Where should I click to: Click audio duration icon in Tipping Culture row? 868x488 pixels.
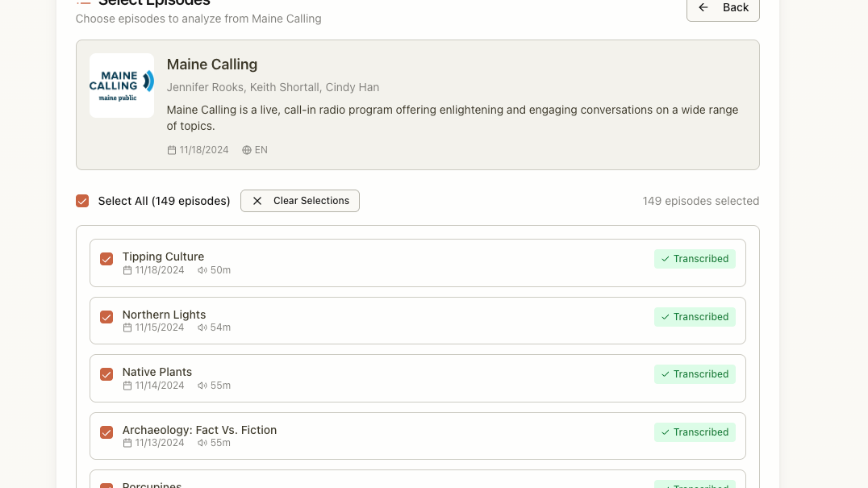[202, 270]
